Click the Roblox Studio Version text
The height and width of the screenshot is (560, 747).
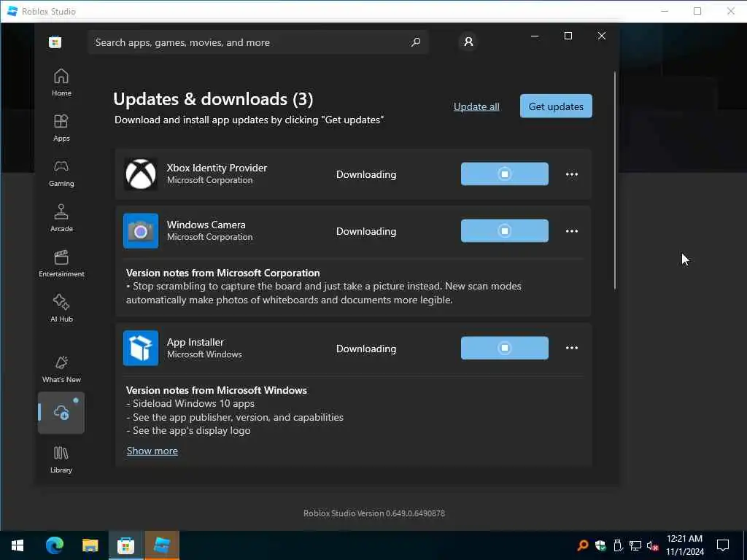click(374, 513)
